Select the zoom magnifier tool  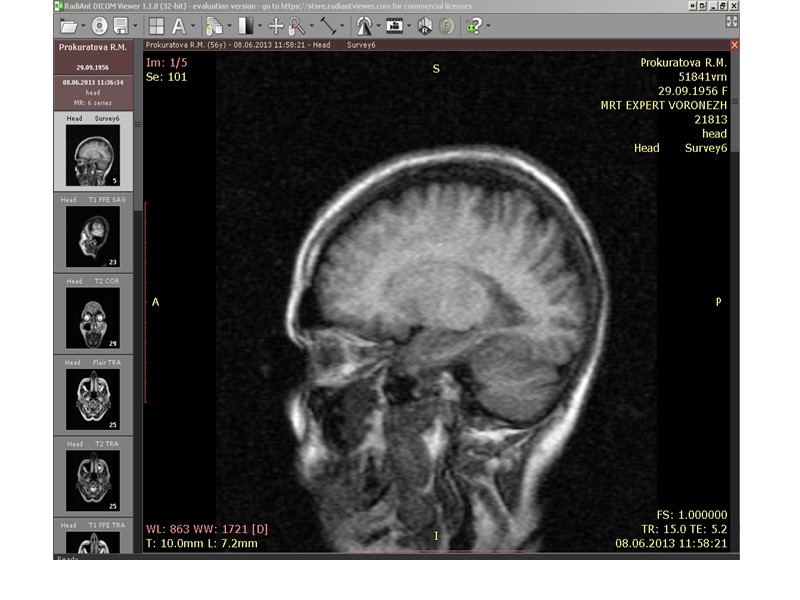point(297,26)
